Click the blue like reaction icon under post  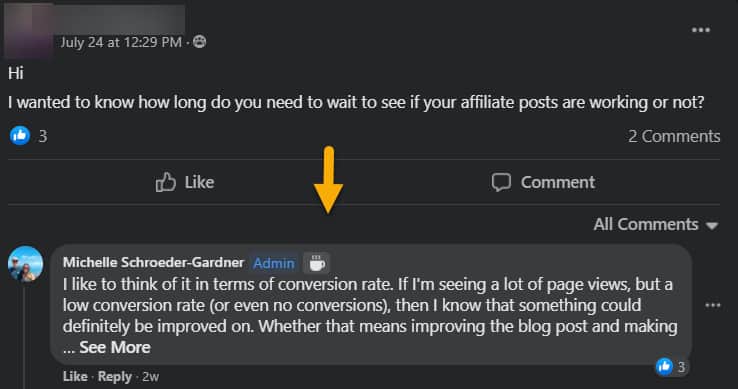coord(20,136)
